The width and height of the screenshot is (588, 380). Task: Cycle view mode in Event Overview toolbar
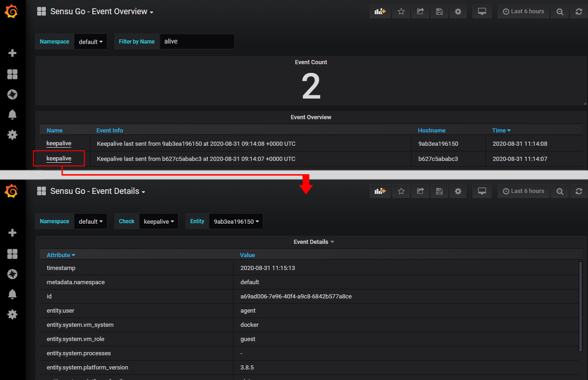pos(482,11)
